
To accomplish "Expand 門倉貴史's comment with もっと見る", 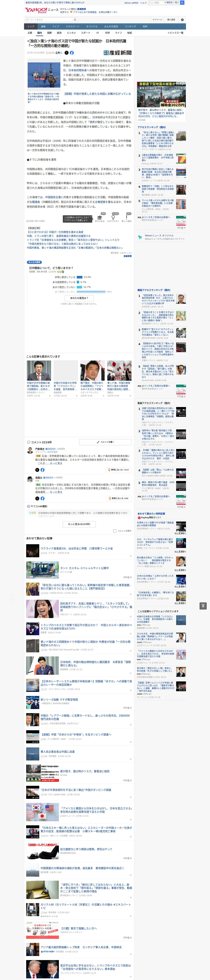I will (x=56, y=463).
